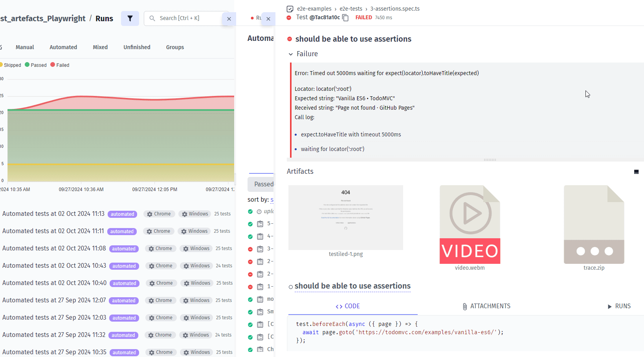Switch the artifacts view layout icon
644x357 pixels.
tap(636, 172)
